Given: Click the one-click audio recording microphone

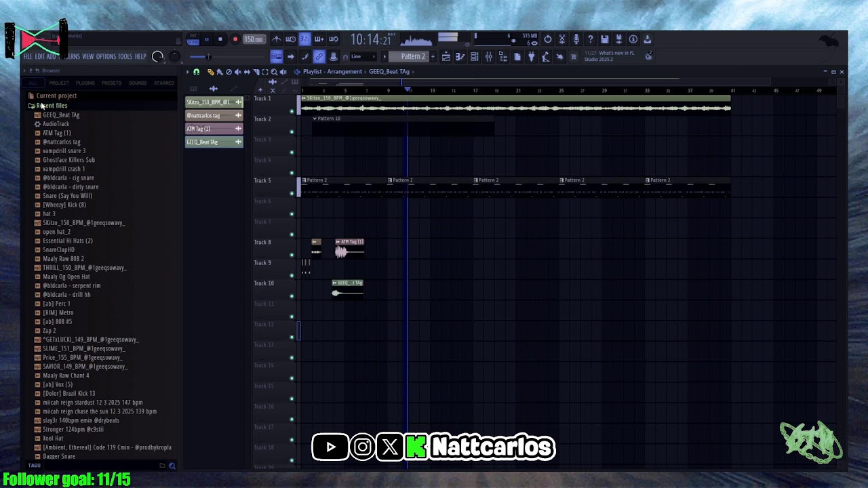Looking at the screenshot, I should click(576, 39).
